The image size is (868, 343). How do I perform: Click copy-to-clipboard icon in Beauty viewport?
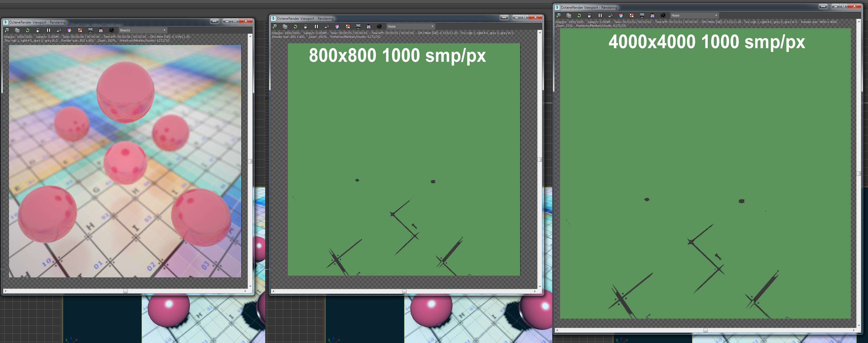coord(17,30)
